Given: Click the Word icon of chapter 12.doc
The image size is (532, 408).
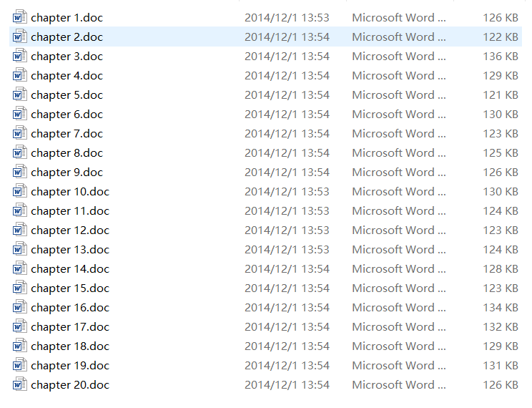Looking at the screenshot, I should point(20,230).
